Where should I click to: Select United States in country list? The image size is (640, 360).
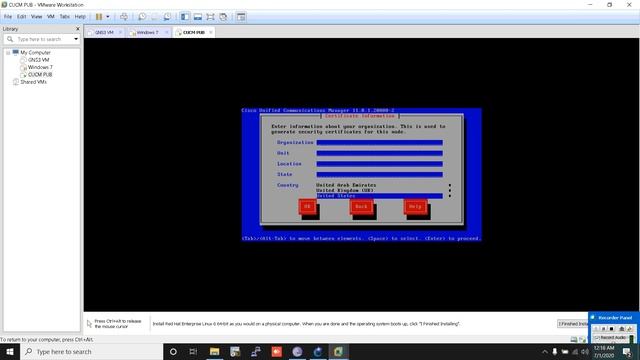point(379,196)
